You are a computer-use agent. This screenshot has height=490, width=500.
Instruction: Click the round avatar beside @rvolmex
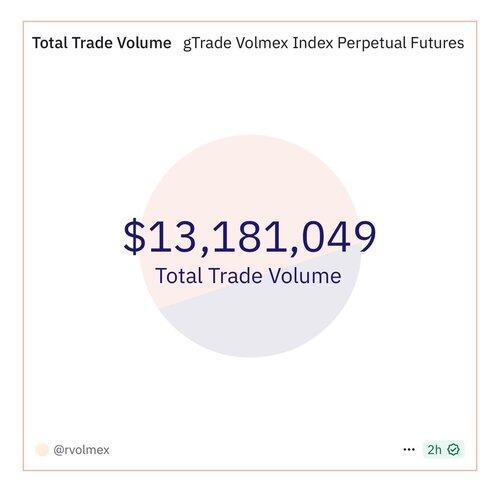42,450
